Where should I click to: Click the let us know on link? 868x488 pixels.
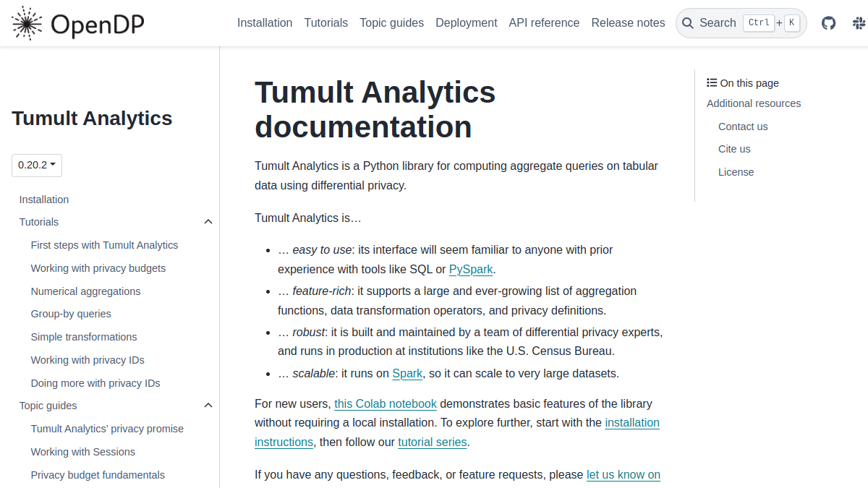(x=624, y=475)
